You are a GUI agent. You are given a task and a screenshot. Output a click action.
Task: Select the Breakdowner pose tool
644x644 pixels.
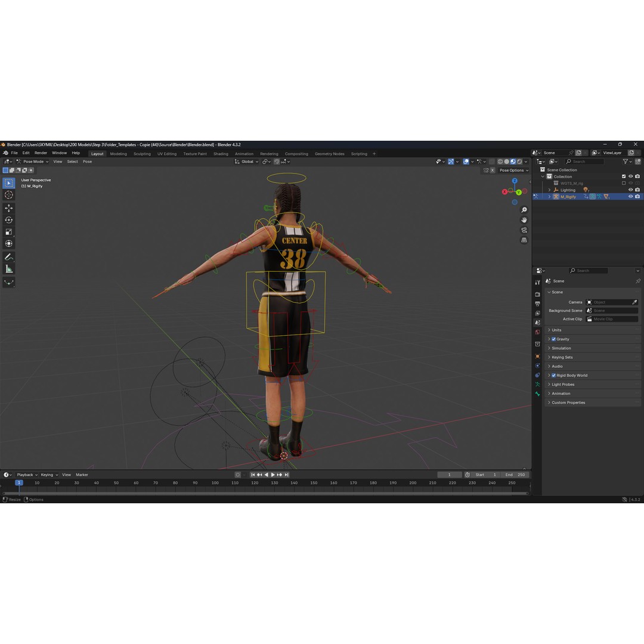click(8, 283)
